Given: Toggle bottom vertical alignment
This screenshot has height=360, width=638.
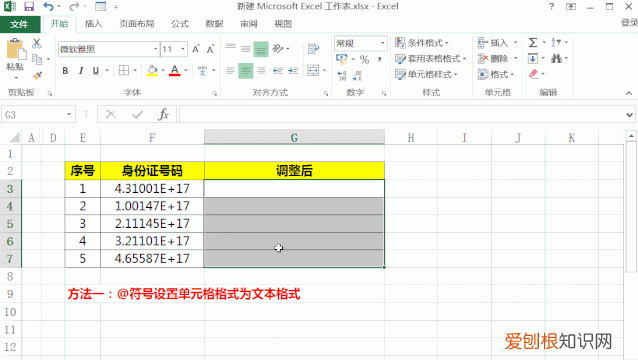Looking at the screenshot, I should [261, 49].
